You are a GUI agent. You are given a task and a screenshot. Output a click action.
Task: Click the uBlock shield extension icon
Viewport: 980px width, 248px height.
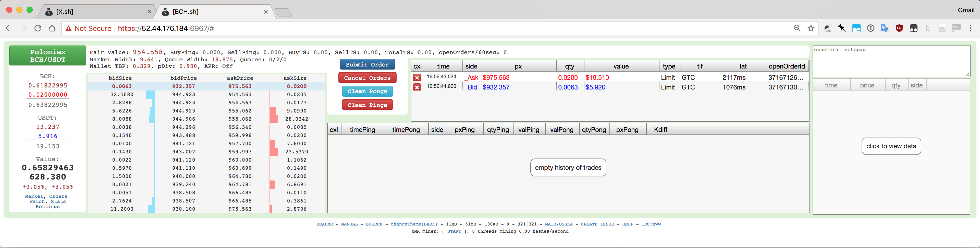pos(899,28)
